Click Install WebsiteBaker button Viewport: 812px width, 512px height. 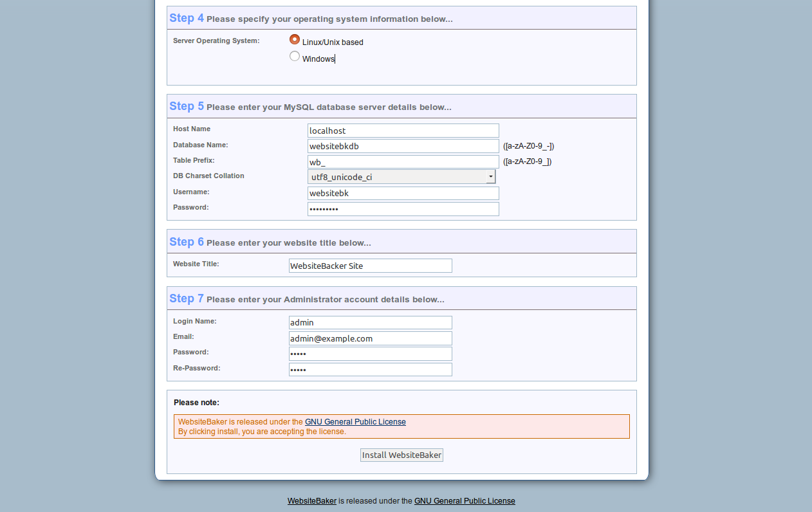click(x=401, y=455)
